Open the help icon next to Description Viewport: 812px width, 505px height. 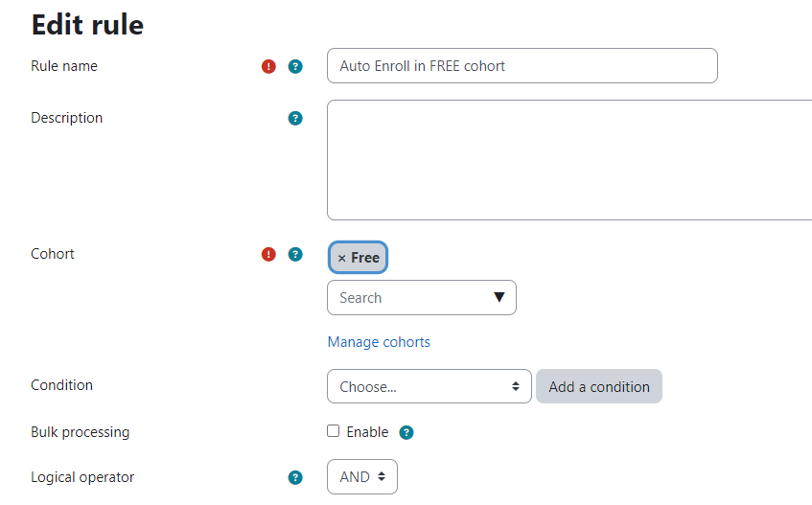point(295,118)
